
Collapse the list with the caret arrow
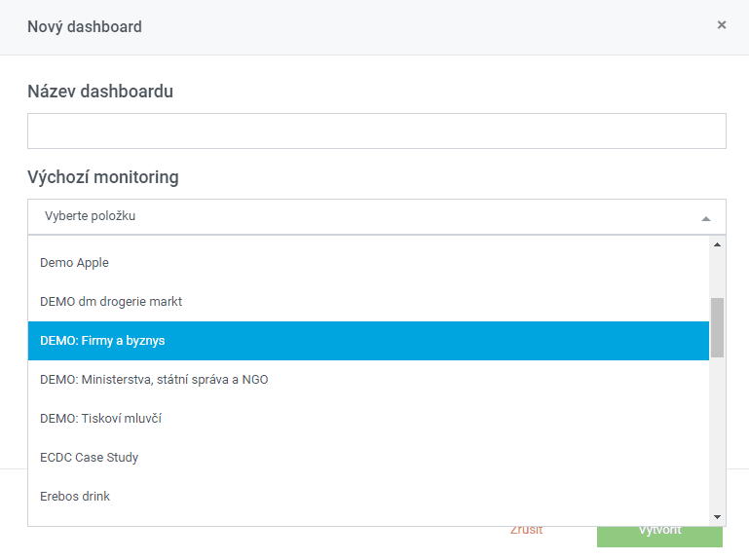click(x=705, y=218)
